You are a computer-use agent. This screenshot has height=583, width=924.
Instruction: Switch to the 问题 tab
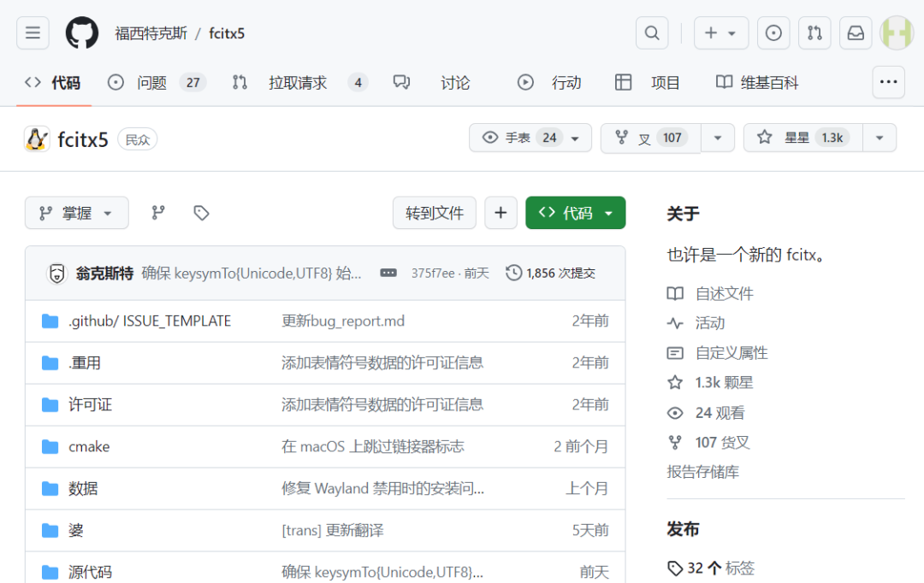156,82
